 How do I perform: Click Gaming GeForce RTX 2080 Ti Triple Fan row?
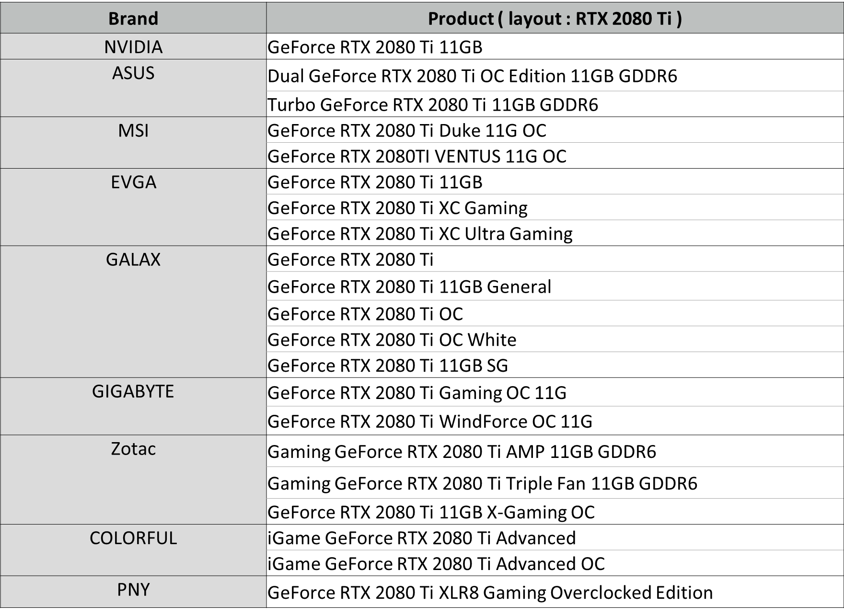point(555,483)
